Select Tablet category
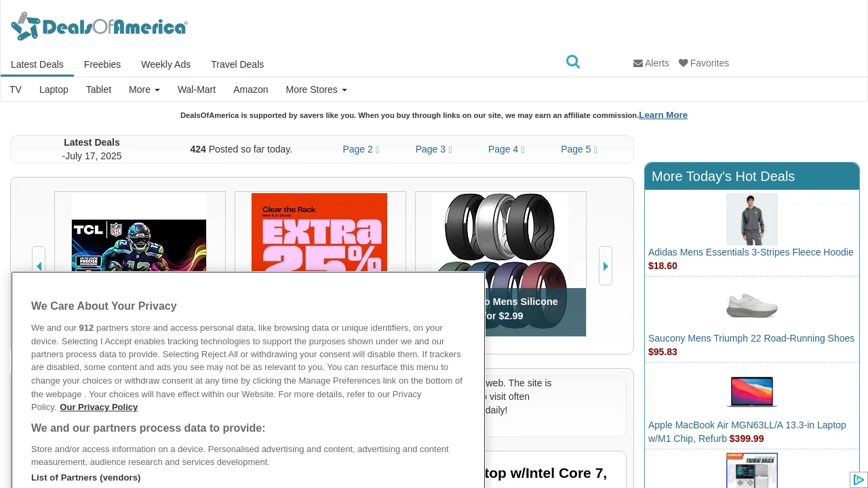The image size is (868, 488). [98, 89]
